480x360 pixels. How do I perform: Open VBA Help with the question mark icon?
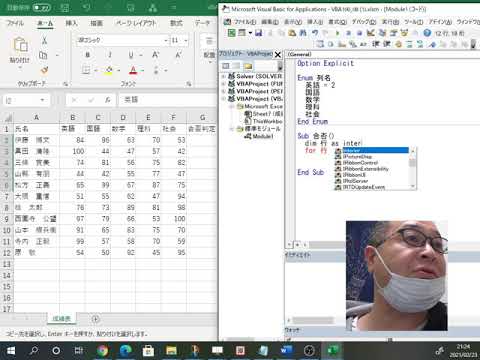coord(427,33)
